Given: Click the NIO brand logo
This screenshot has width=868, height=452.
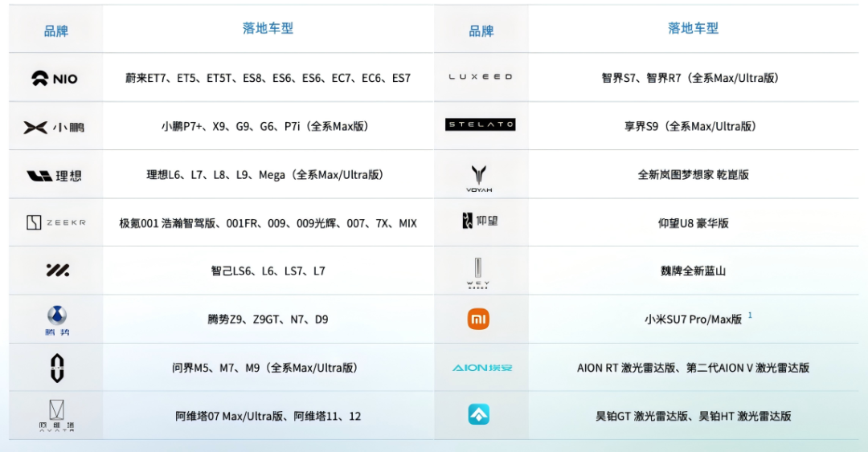Looking at the screenshot, I should point(55,79).
